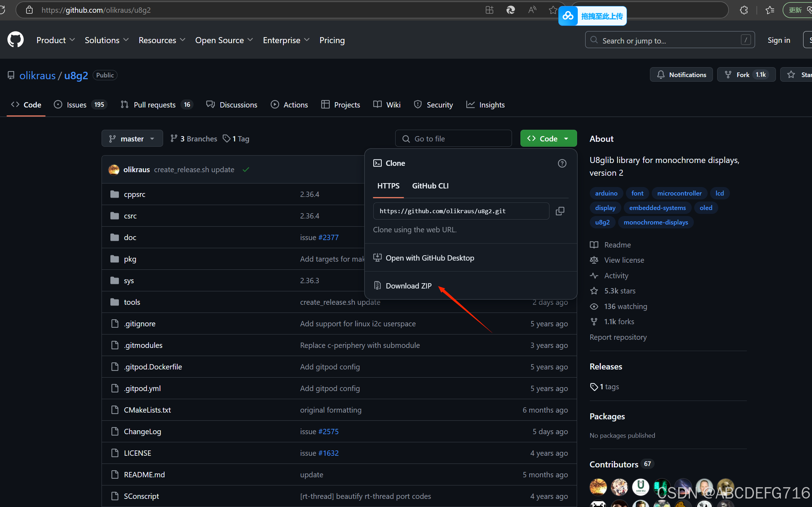Expand the master branch dropdown

(132, 139)
